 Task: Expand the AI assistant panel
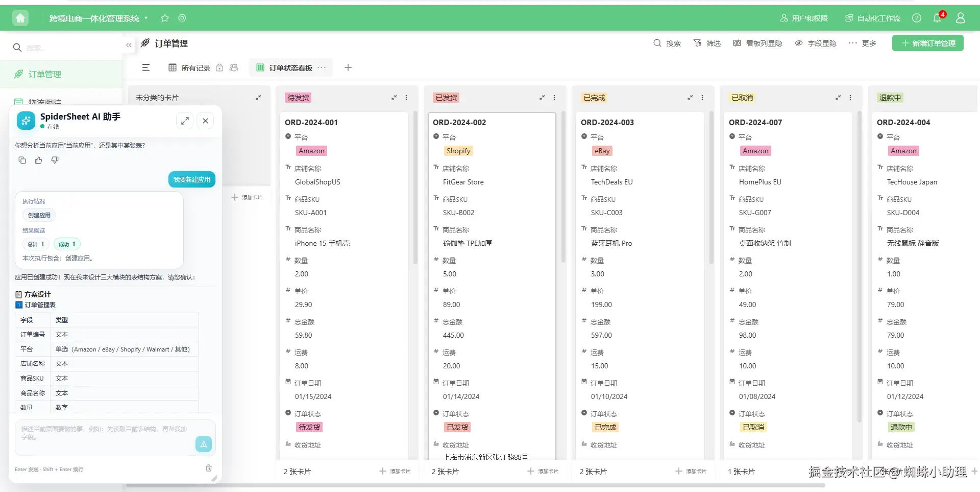pos(185,121)
